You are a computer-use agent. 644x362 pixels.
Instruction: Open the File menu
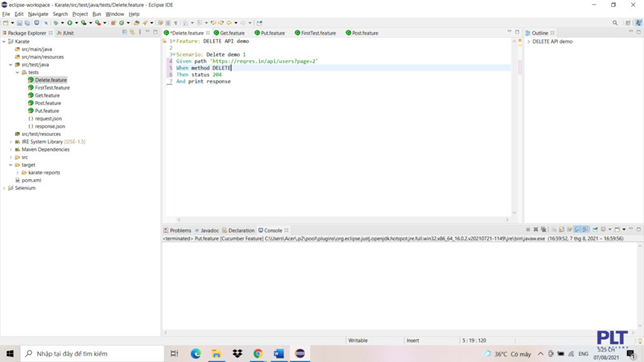[6, 14]
